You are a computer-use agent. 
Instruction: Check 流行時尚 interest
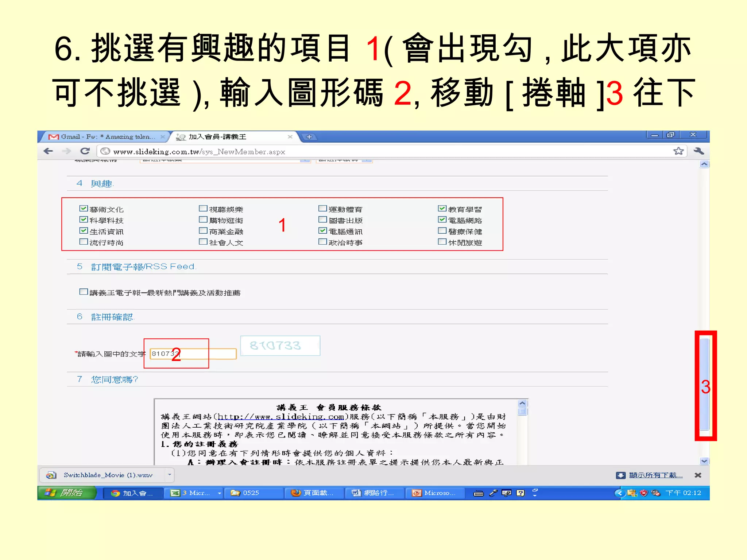click(84, 242)
